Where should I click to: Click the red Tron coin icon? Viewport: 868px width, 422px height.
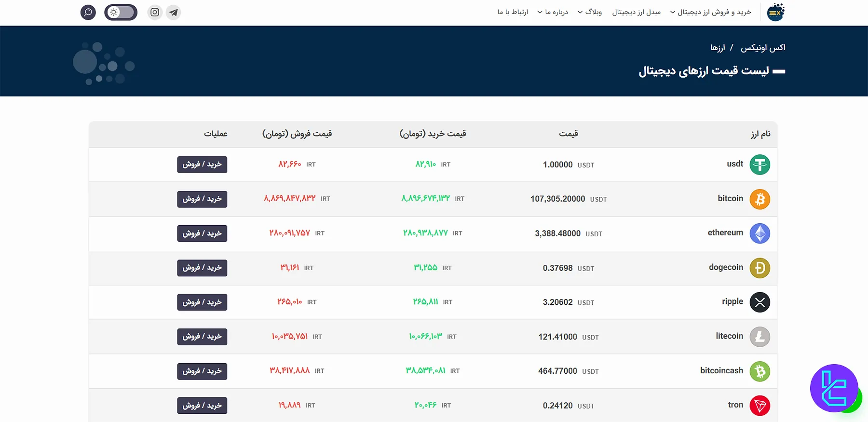759,406
